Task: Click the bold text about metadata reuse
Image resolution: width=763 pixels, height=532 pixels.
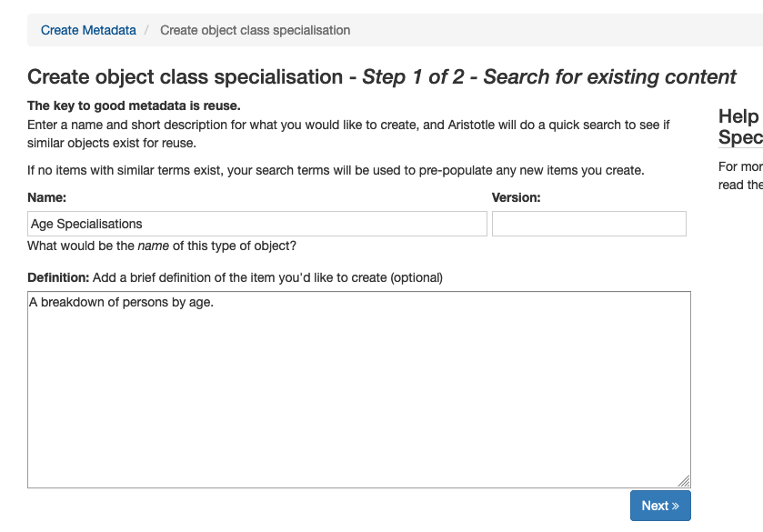Action: 134,105
